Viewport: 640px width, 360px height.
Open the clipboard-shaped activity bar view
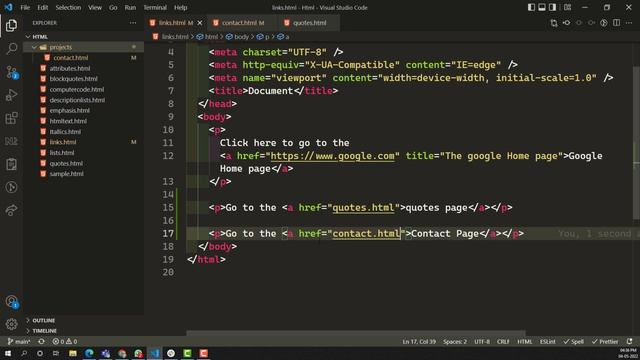11,164
